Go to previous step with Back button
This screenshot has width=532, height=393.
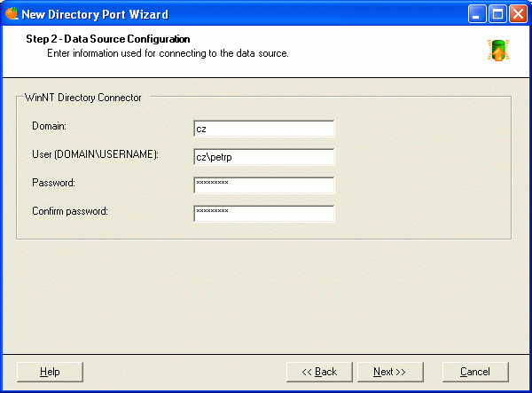(x=319, y=372)
